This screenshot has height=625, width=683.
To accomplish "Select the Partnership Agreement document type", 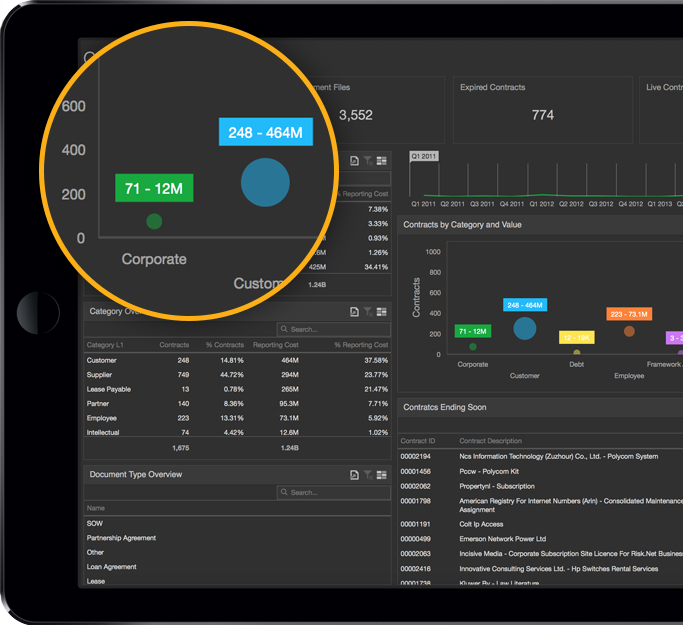I will [x=237, y=538].
